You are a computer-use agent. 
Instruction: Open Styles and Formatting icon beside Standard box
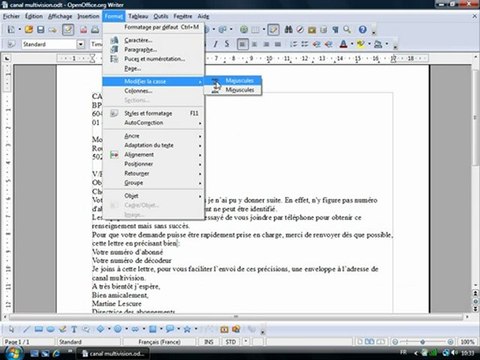[11, 44]
